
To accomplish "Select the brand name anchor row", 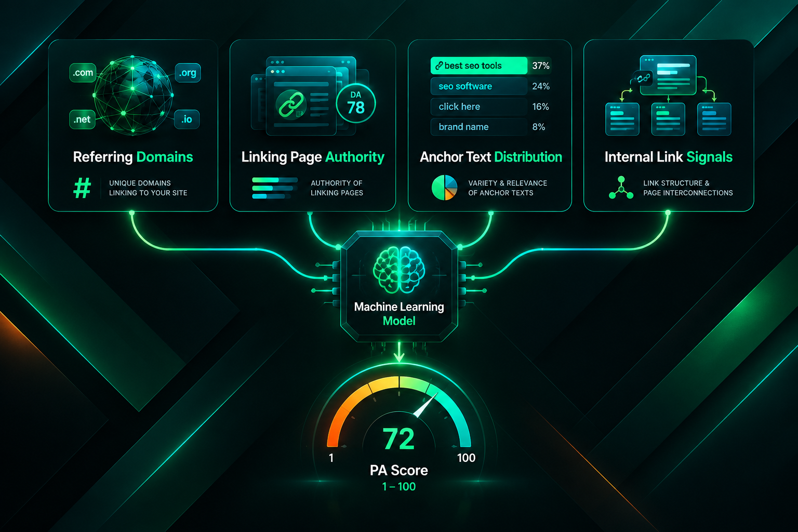I will tap(479, 127).
